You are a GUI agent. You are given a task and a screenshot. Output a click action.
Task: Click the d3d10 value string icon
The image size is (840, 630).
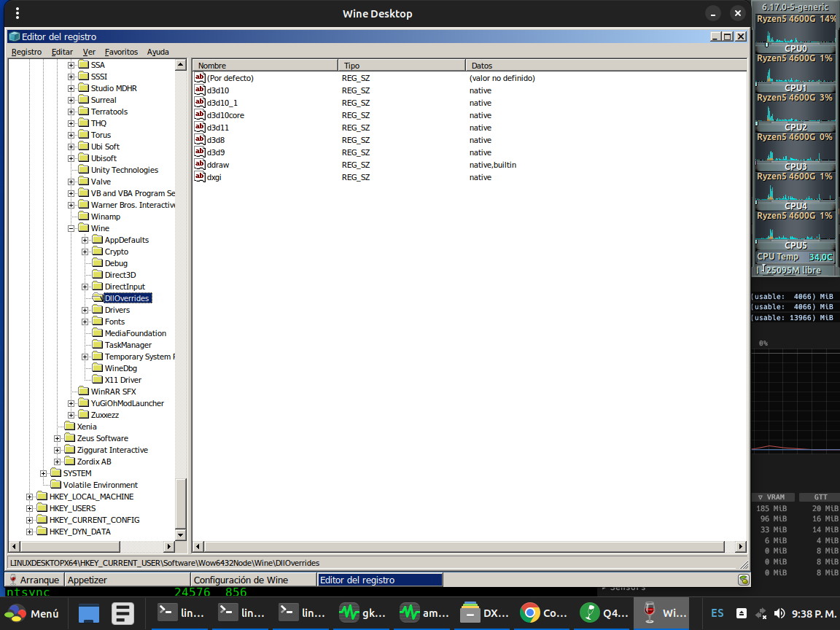pyautogui.click(x=200, y=90)
